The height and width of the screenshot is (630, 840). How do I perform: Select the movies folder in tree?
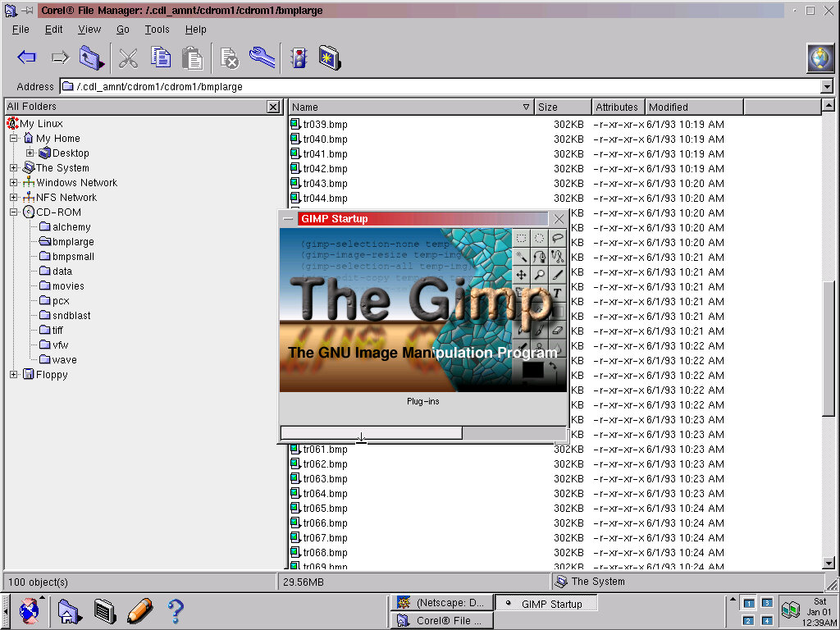(x=68, y=286)
